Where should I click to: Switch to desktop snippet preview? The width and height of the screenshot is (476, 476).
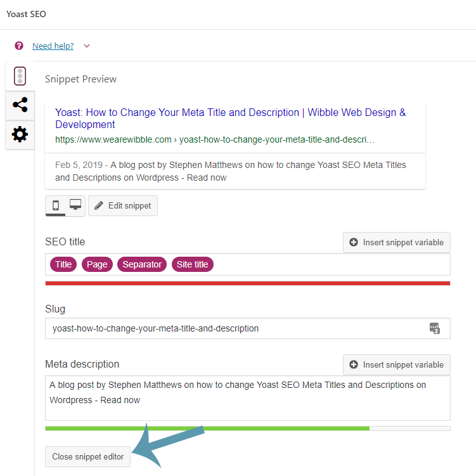[75, 205]
